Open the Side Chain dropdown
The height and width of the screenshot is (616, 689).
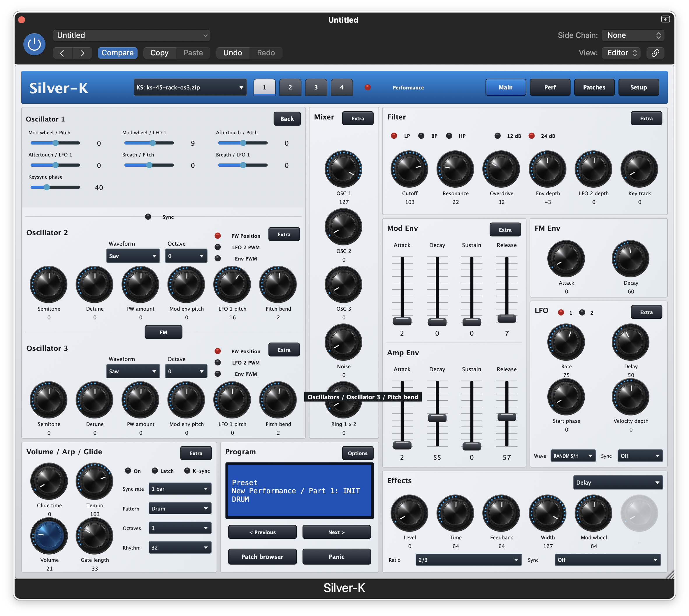point(632,35)
